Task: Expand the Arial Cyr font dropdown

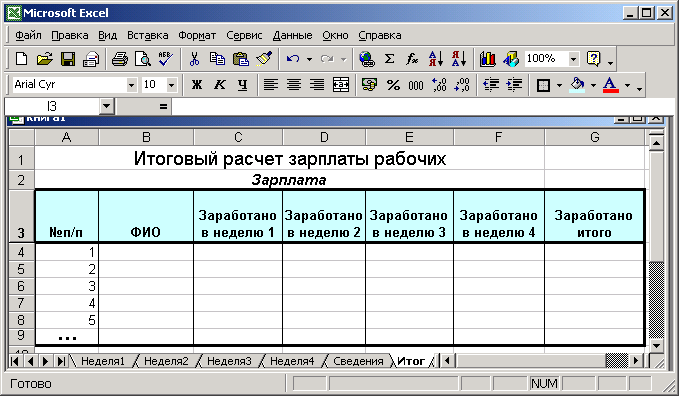Action: (131, 85)
